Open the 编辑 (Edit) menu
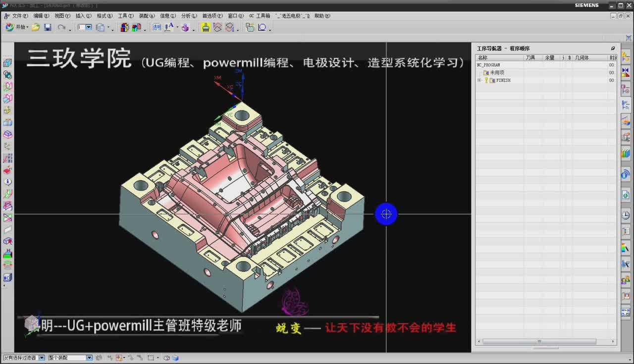 (x=41, y=16)
